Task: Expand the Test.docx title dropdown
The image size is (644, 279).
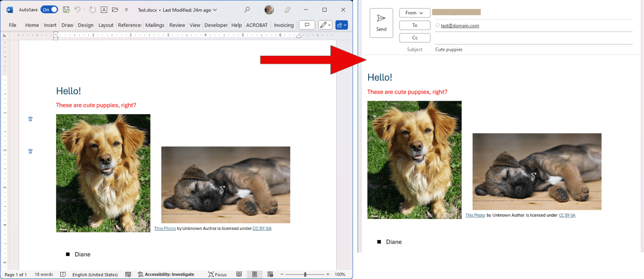Action: (x=214, y=10)
